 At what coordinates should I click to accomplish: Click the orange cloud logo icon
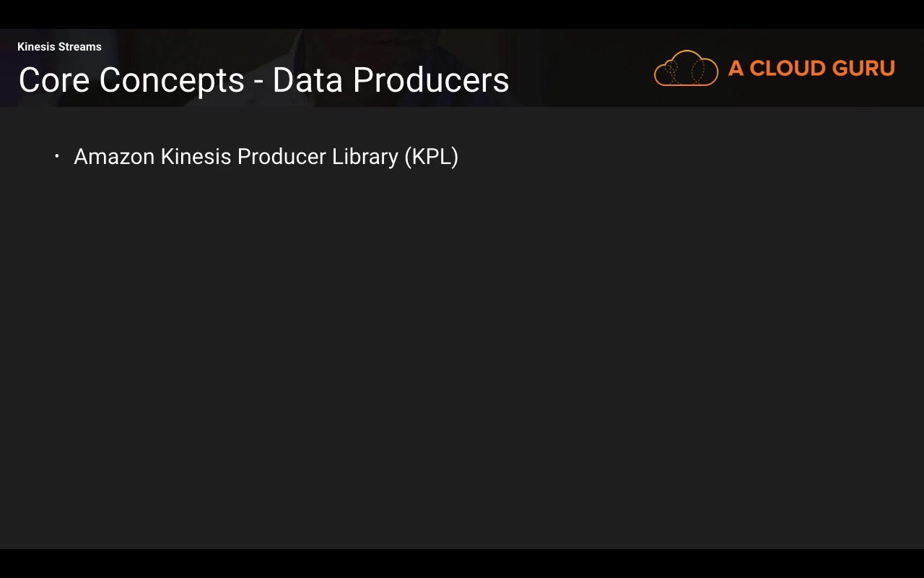click(686, 69)
